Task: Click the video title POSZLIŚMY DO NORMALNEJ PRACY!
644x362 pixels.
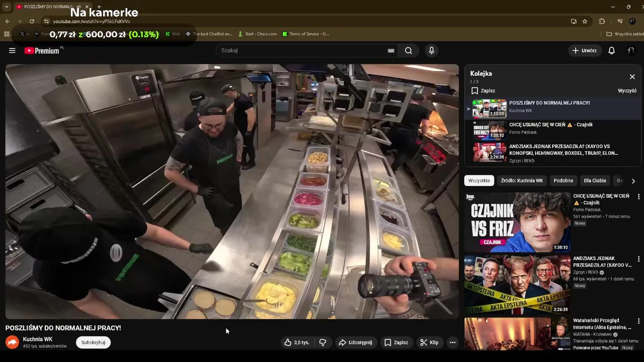Action: coord(63,328)
